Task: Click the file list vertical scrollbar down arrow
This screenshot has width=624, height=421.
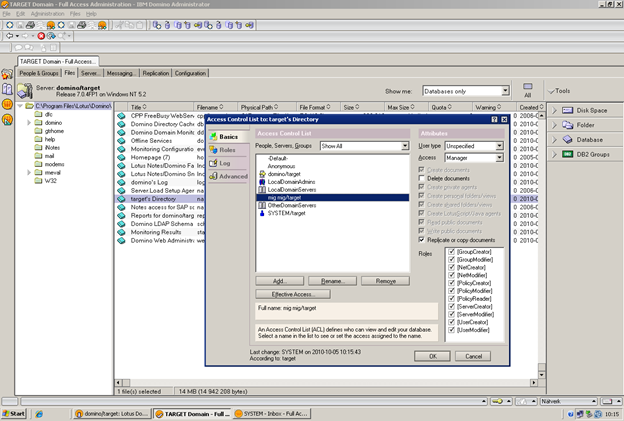Action: coord(541,375)
